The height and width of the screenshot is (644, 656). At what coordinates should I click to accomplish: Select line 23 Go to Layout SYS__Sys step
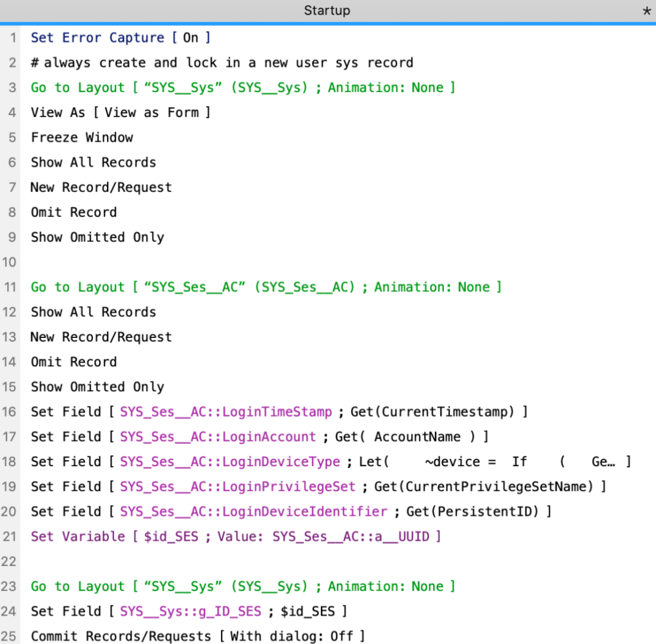[x=243, y=586]
